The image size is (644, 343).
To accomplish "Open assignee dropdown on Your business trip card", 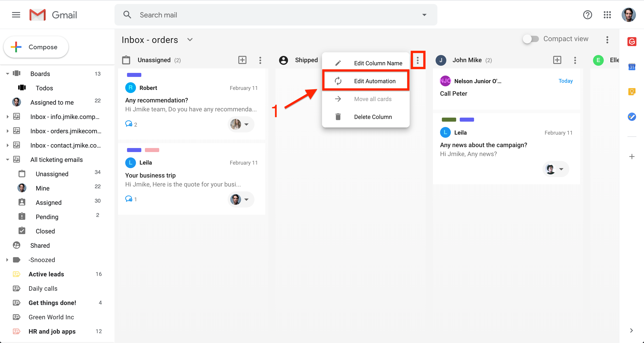I will click(241, 199).
